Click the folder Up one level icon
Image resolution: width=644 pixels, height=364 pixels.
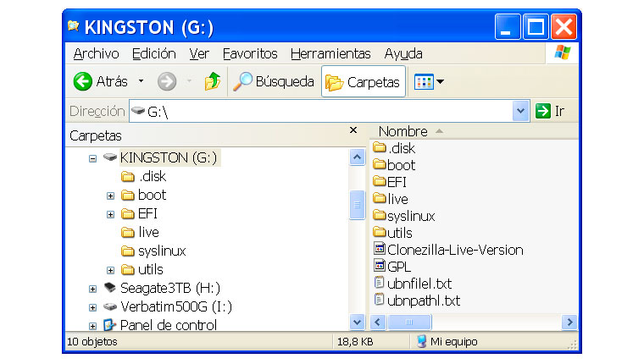(213, 81)
